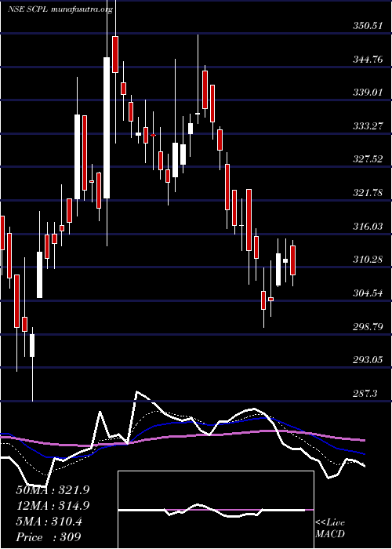Click the 'Price : 309' readout
Screen dimensions: 392x549
tap(49, 537)
